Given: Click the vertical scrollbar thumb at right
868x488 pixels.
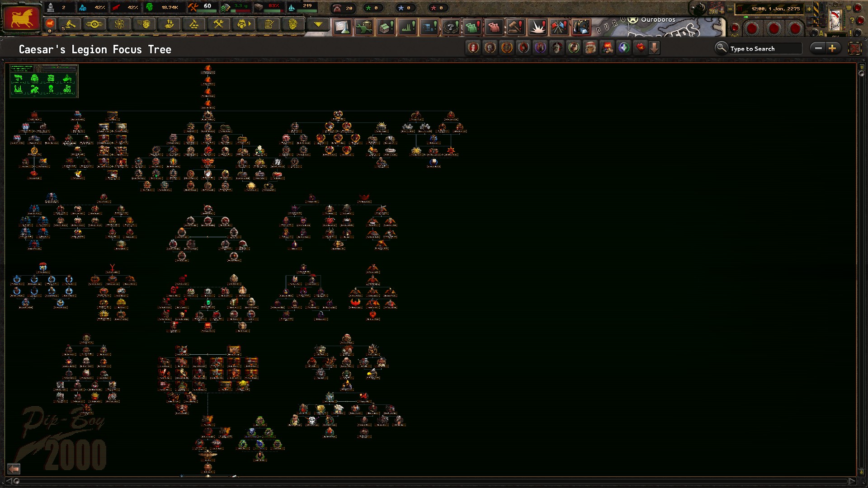Looking at the screenshot, I should coord(861,73).
